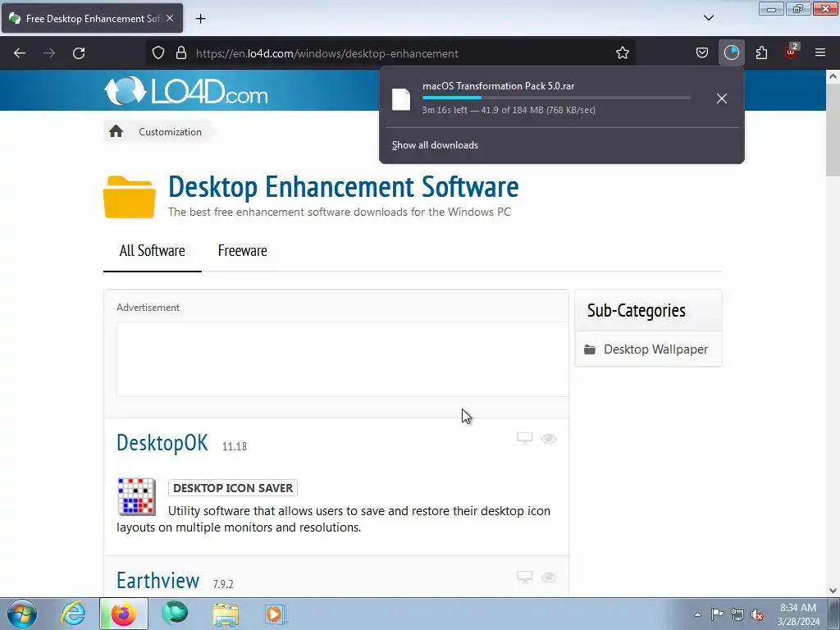
Task: Go back to the previous page
Action: pos(20,53)
